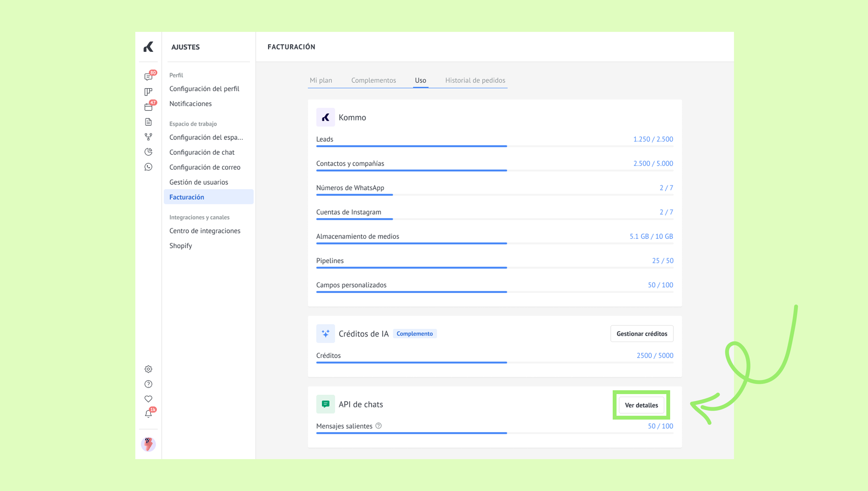The height and width of the screenshot is (491, 868).
Task: Click the Ver detalles button
Action: pyautogui.click(x=641, y=405)
